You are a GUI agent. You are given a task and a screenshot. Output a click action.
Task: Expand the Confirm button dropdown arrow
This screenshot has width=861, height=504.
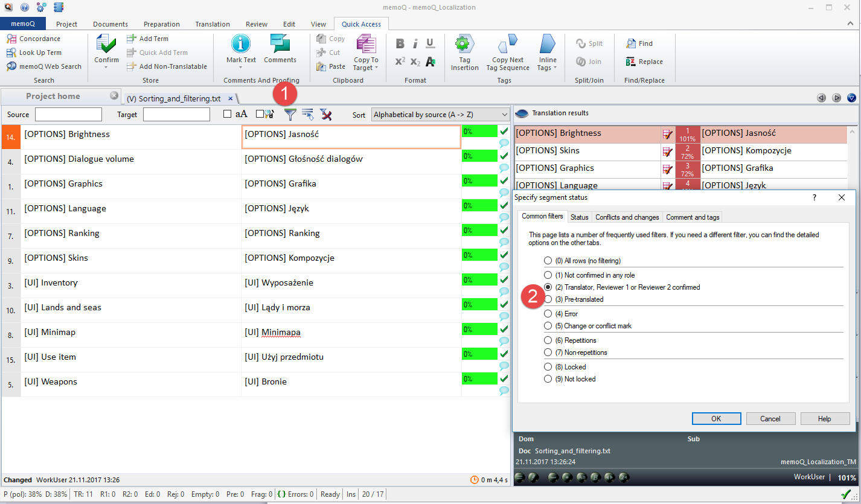pyautogui.click(x=106, y=67)
